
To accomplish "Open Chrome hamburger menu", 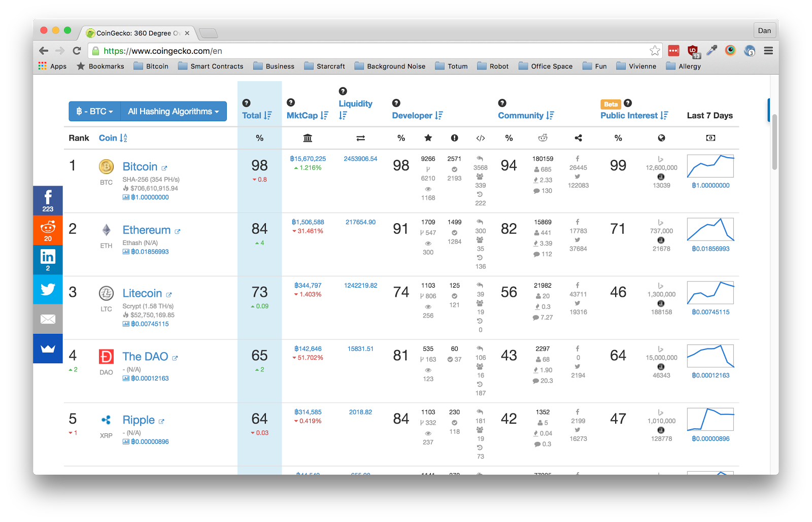I will click(x=768, y=51).
